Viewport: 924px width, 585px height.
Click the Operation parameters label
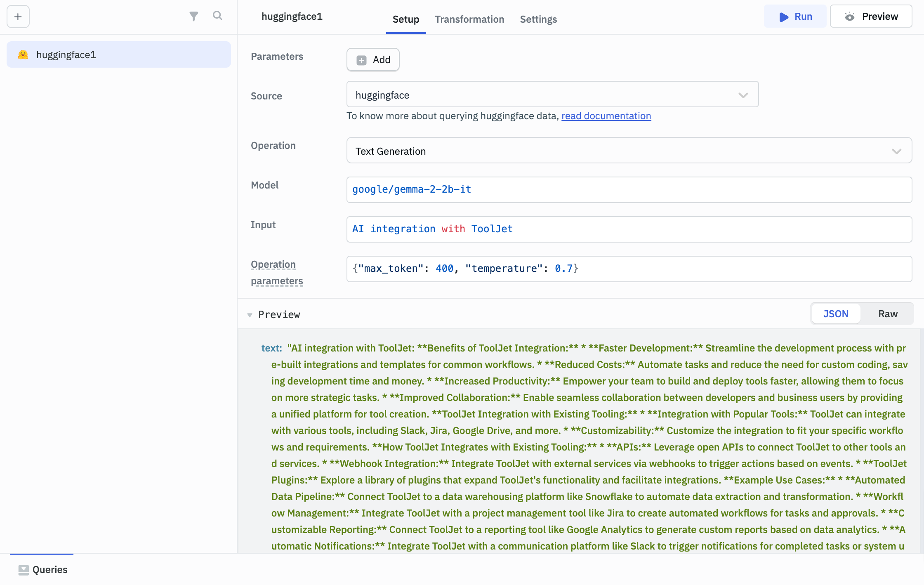coord(277,273)
